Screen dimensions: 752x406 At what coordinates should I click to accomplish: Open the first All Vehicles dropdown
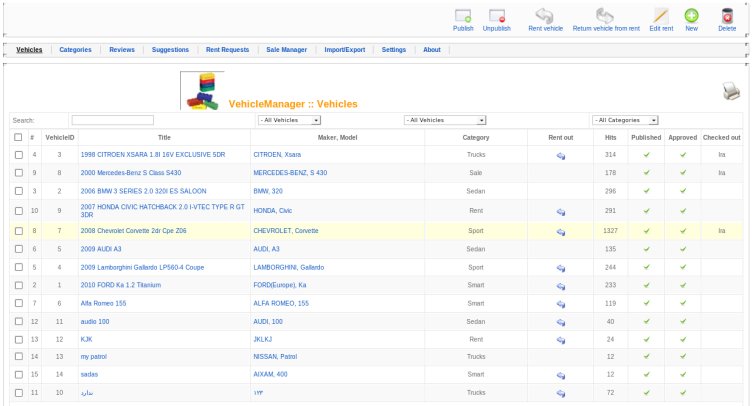(x=289, y=120)
